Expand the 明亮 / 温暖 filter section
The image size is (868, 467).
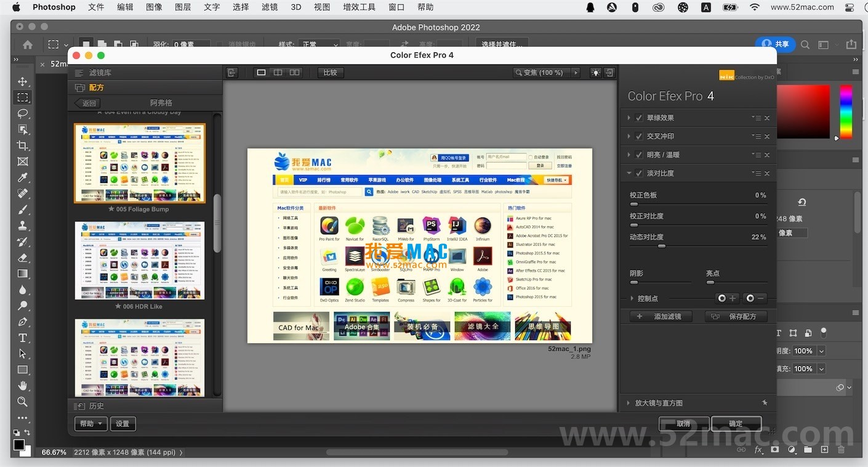tap(629, 155)
